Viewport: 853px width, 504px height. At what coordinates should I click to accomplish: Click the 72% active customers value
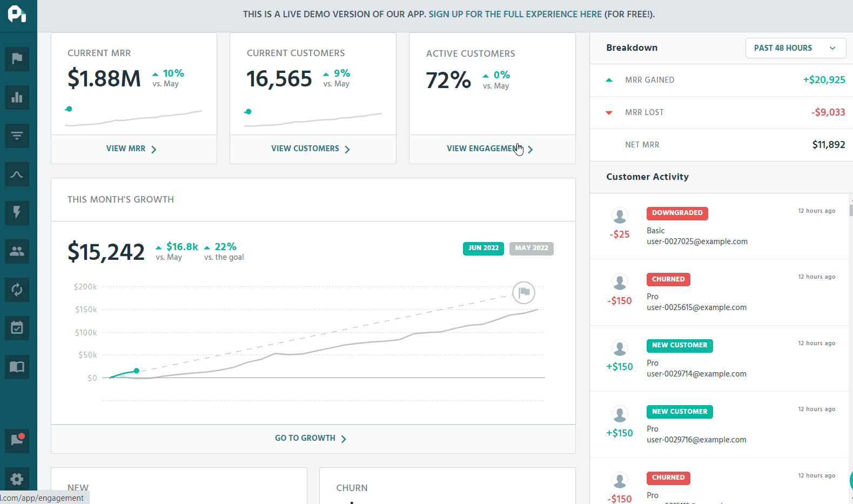[x=448, y=80]
